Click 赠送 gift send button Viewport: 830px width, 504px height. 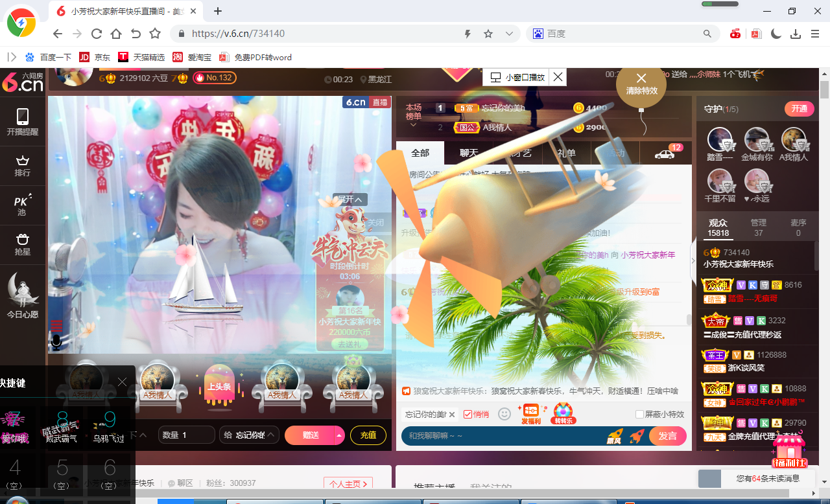coord(310,435)
